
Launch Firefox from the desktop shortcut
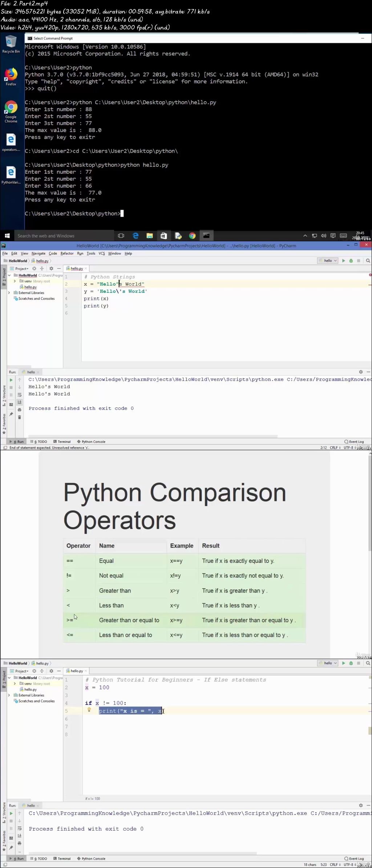(11, 77)
